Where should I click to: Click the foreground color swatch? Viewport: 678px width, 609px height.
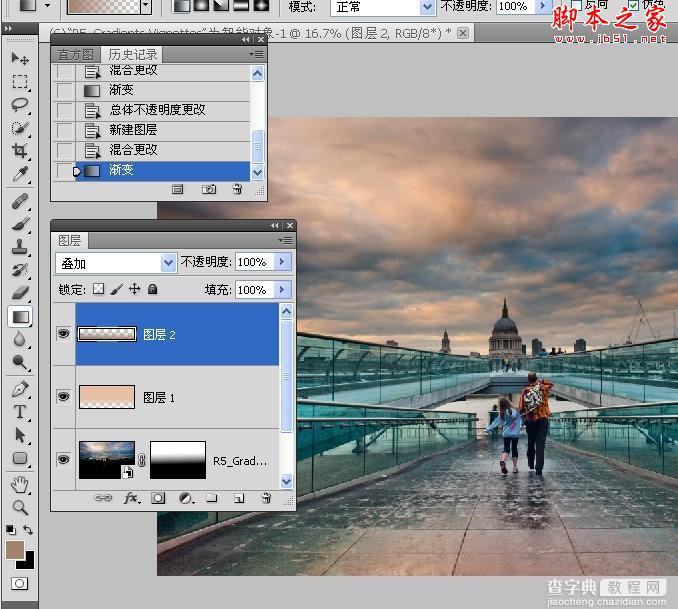[14, 550]
